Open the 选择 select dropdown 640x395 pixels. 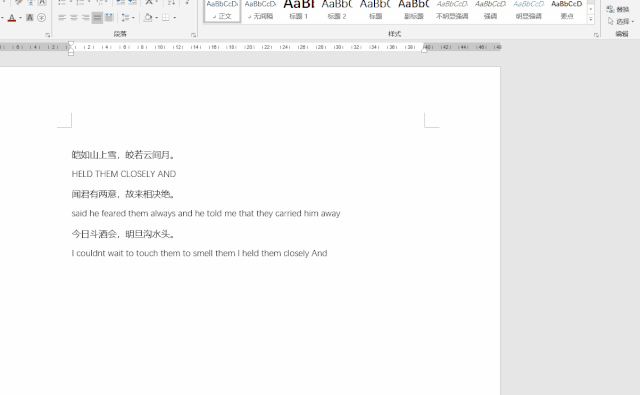coord(620,21)
